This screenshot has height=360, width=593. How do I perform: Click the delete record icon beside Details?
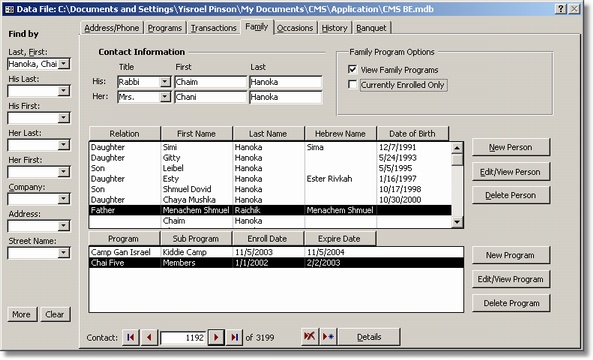click(x=310, y=336)
